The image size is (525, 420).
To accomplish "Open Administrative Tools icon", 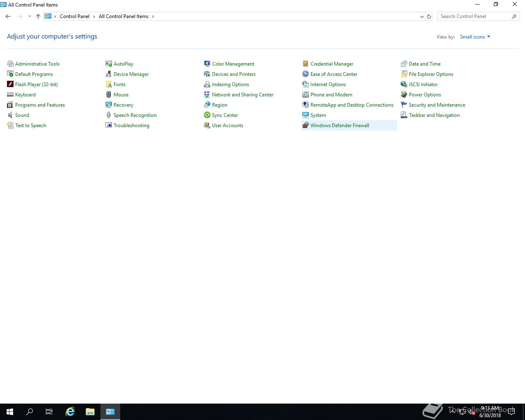I will [x=10, y=64].
